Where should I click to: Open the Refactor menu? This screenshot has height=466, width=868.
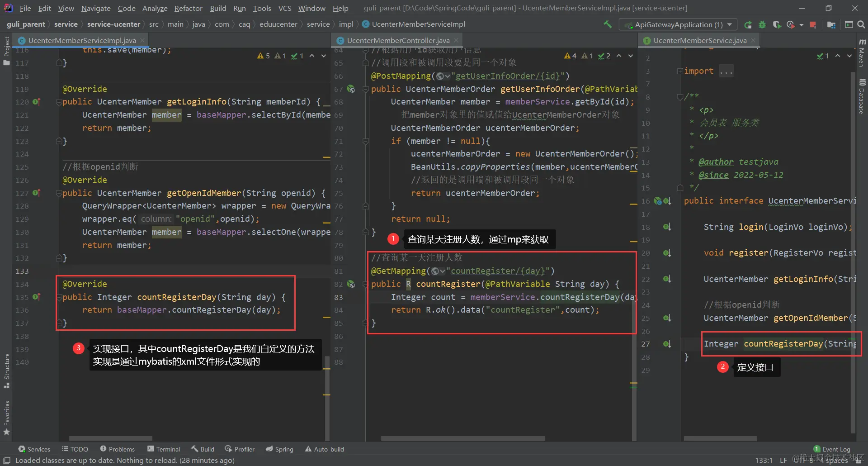click(x=188, y=8)
